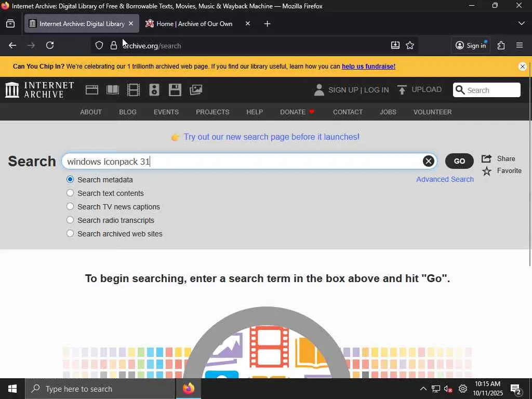Show hidden system tray icons
This screenshot has height=399, width=532.
423,389
